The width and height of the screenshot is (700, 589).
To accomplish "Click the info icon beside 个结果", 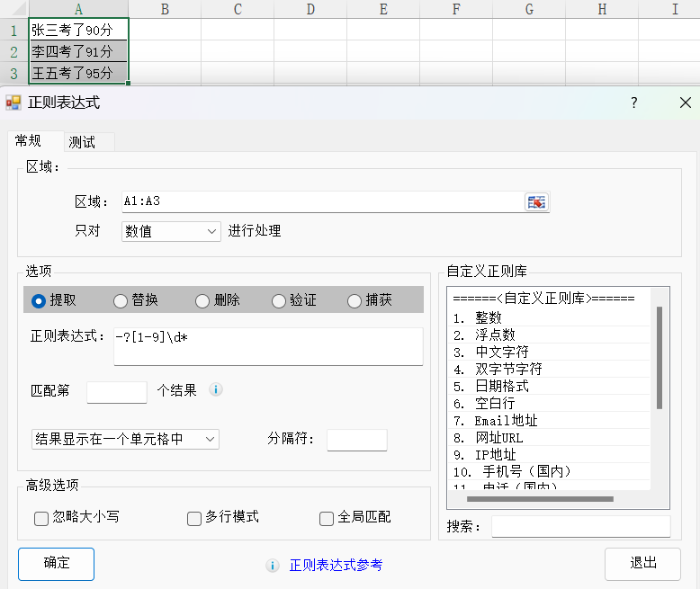I will tap(216, 390).
